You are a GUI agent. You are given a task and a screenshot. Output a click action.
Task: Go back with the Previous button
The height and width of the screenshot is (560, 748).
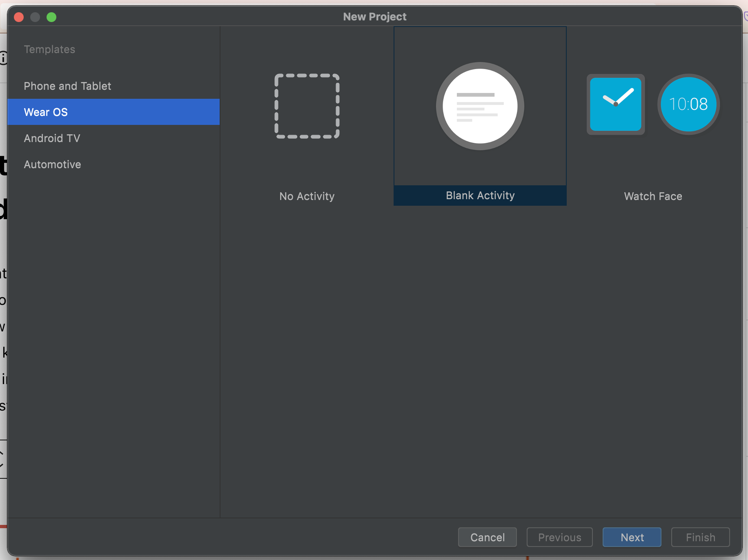click(559, 537)
